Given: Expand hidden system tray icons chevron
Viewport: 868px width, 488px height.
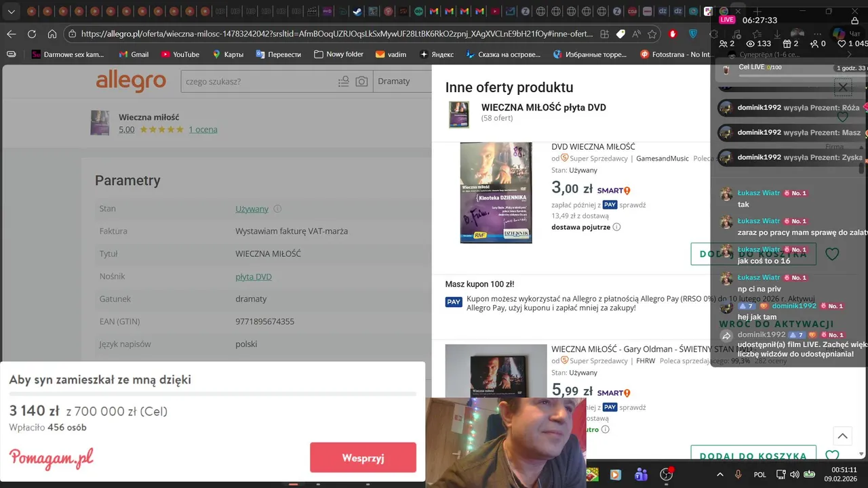Looking at the screenshot, I should tap(719, 474).
